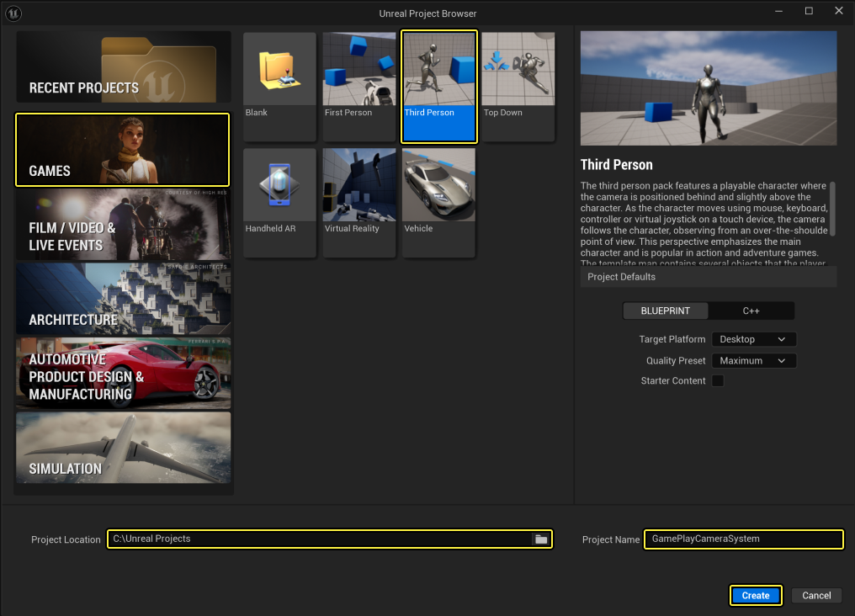Open the Virtual Reality template
The image size is (855, 616).
358,200
